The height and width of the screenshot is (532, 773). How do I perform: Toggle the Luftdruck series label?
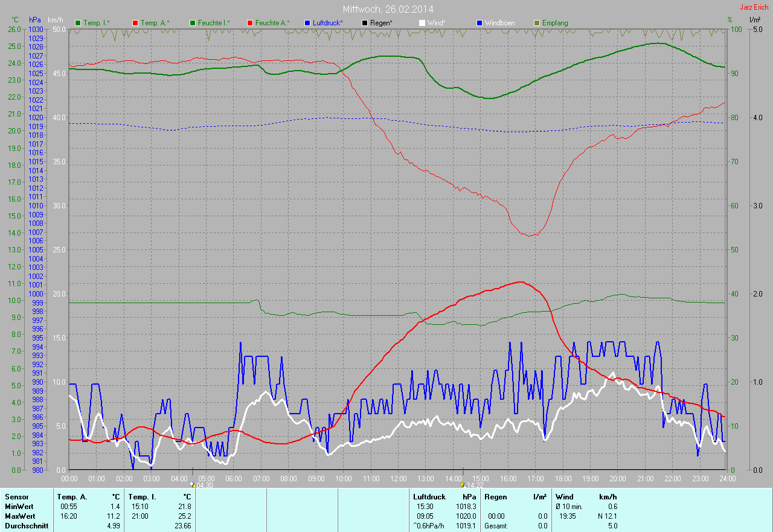click(x=327, y=23)
